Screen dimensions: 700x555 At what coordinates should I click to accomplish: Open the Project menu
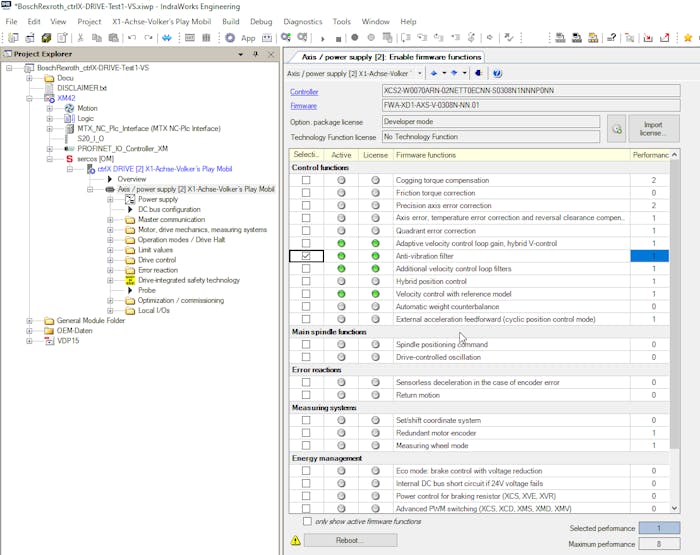pyautogui.click(x=89, y=21)
